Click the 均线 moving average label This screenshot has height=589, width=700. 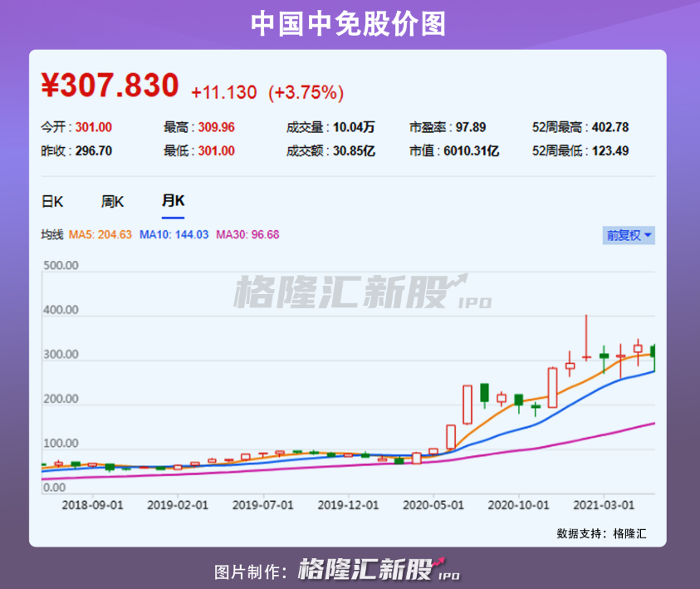coord(52,234)
